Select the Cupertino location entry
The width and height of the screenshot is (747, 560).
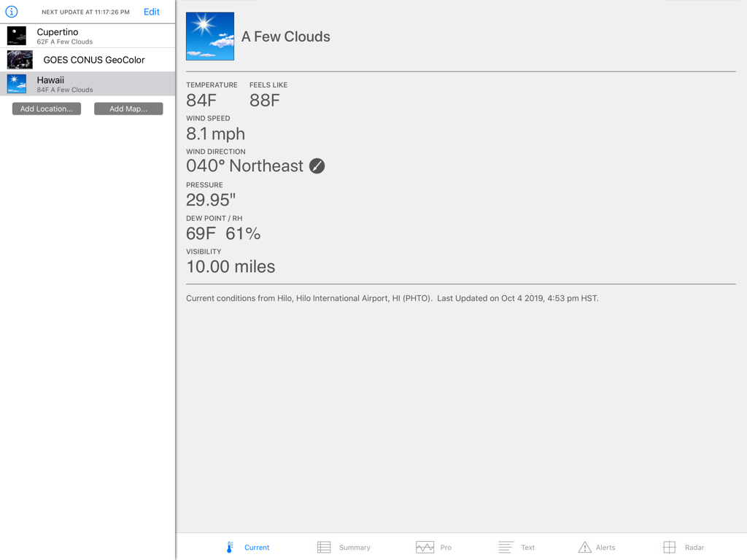click(88, 36)
